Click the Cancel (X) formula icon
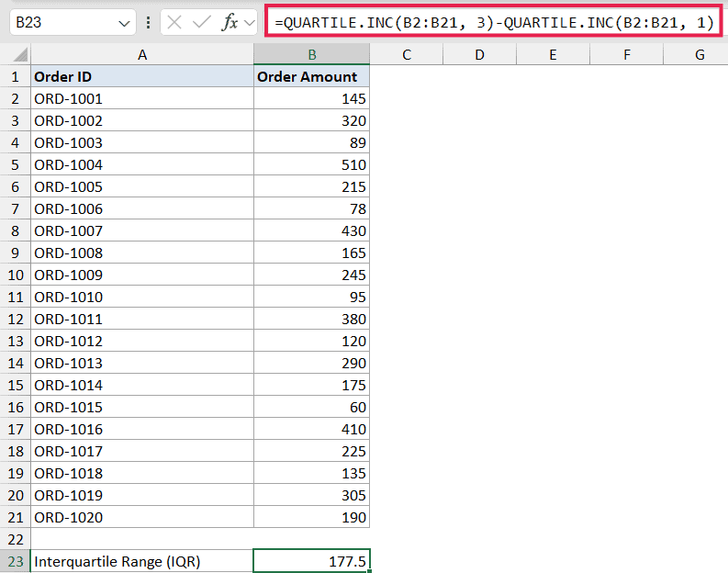 click(x=174, y=22)
